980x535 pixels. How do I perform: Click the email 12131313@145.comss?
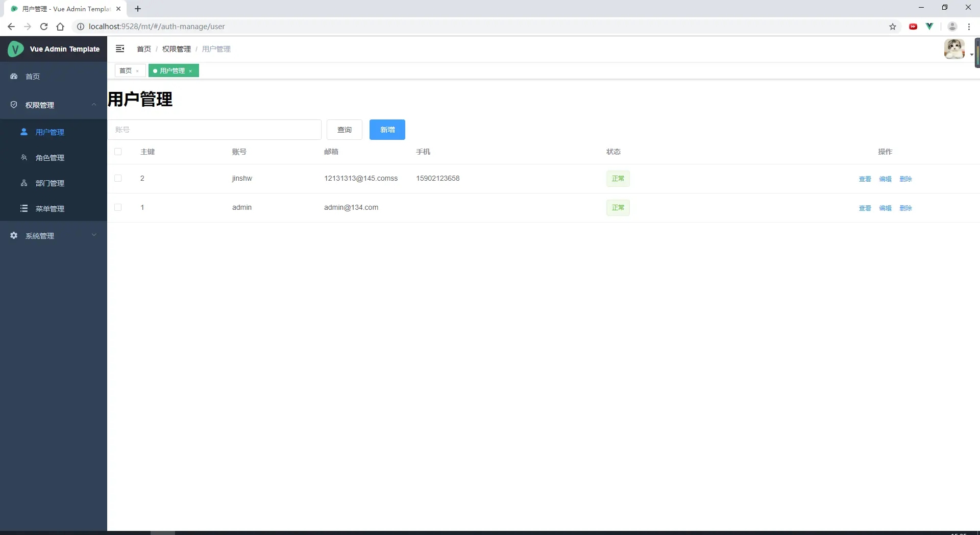pyautogui.click(x=361, y=178)
